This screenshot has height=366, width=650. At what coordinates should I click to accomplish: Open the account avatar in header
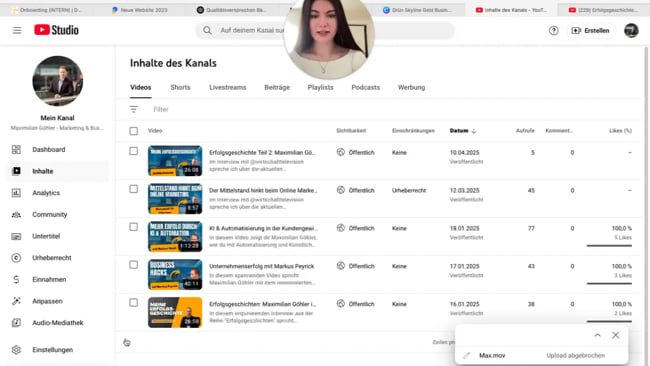[x=631, y=30]
